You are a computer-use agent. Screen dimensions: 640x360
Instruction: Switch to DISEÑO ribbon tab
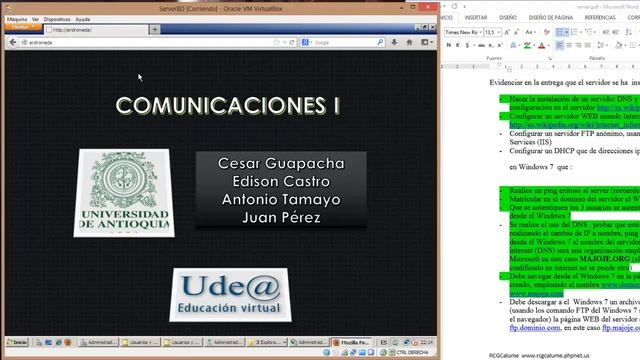(x=508, y=18)
